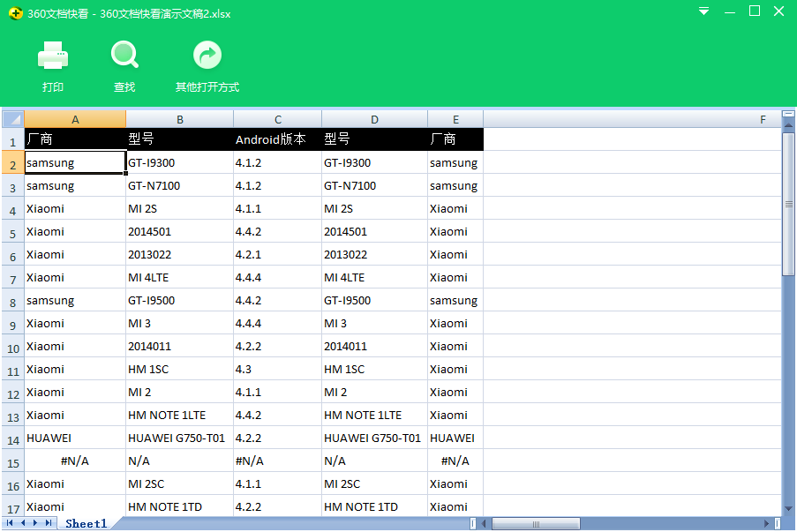Image resolution: width=797 pixels, height=532 pixels.
Task: Select cell D17 reading HM NOTE 1TD
Action: (374, 506)
